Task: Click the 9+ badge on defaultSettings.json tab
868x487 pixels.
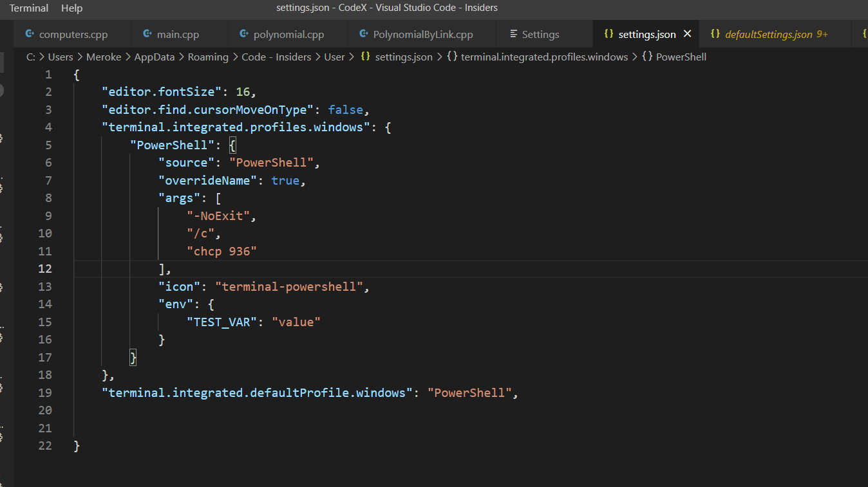Action: point(822,34)
